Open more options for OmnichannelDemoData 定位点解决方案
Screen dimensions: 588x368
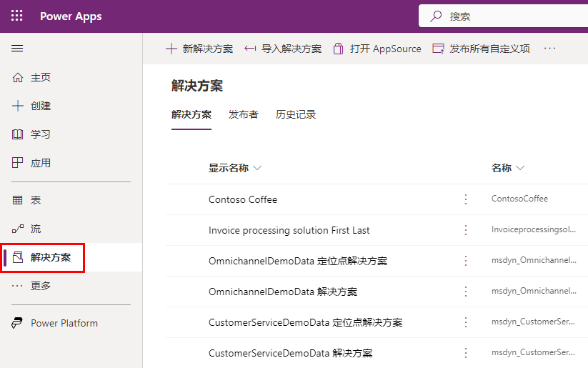[466, 261]
